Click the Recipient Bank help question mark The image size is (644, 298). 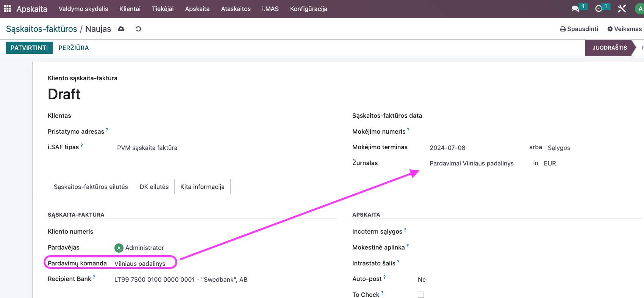[94, 277]
